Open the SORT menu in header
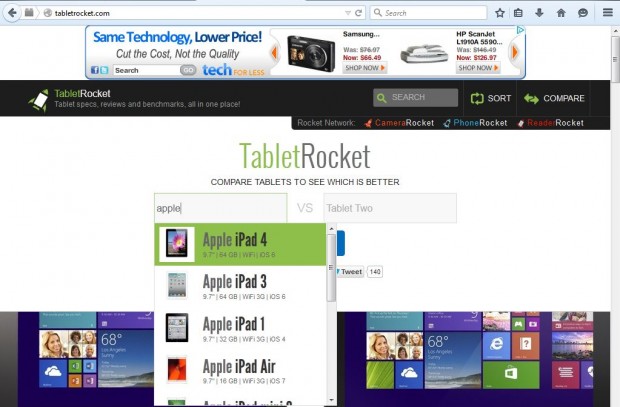The image size is (620, 407). click(491, 98)
